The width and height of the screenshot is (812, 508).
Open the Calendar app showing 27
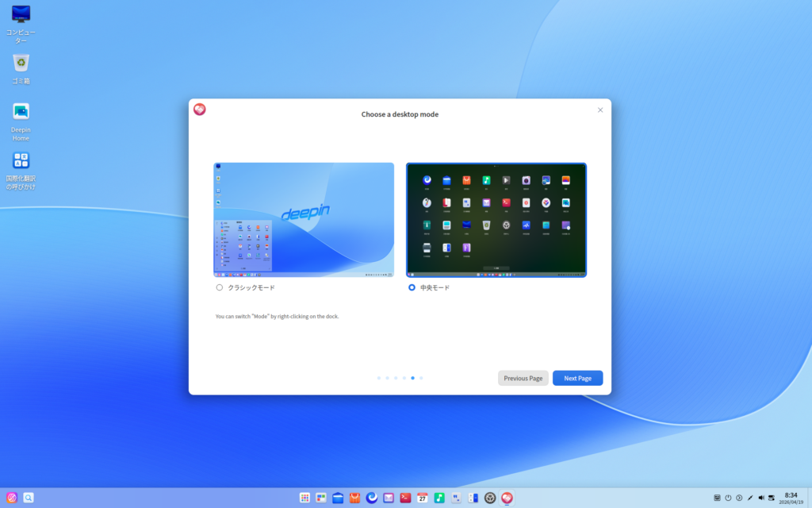pos(423,498)
